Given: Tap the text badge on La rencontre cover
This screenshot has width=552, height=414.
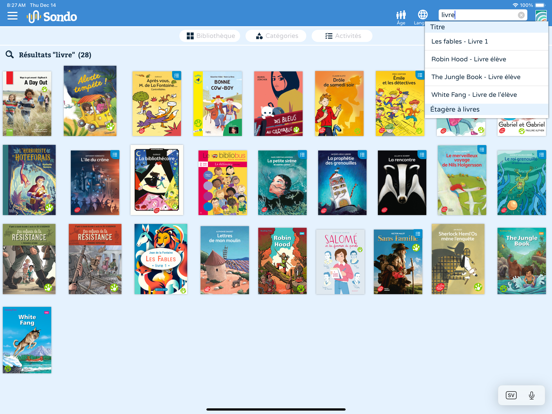Looking at the screenshot, I should [x=422, y=154].
